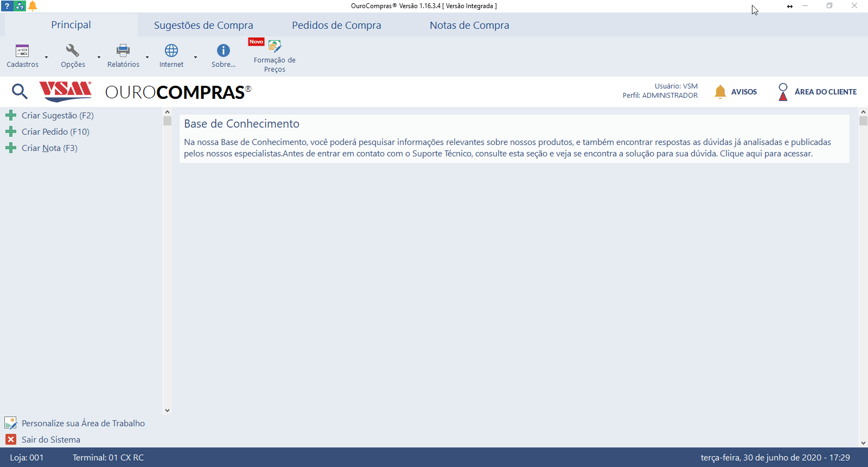The width and height of the screenshot is (868, 467).
Task: Open the Notas de Compra tab
Action: (469, 25)
